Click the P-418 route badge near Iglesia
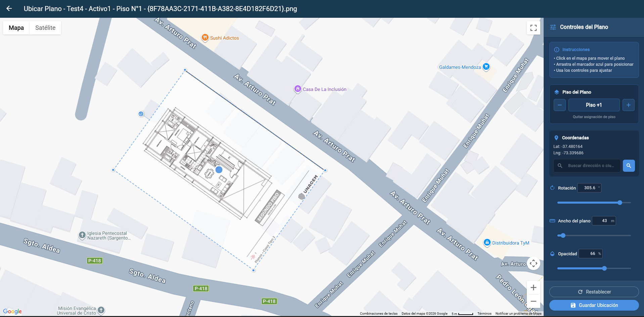Screen dimensions: 644x317 coord(94,261)
